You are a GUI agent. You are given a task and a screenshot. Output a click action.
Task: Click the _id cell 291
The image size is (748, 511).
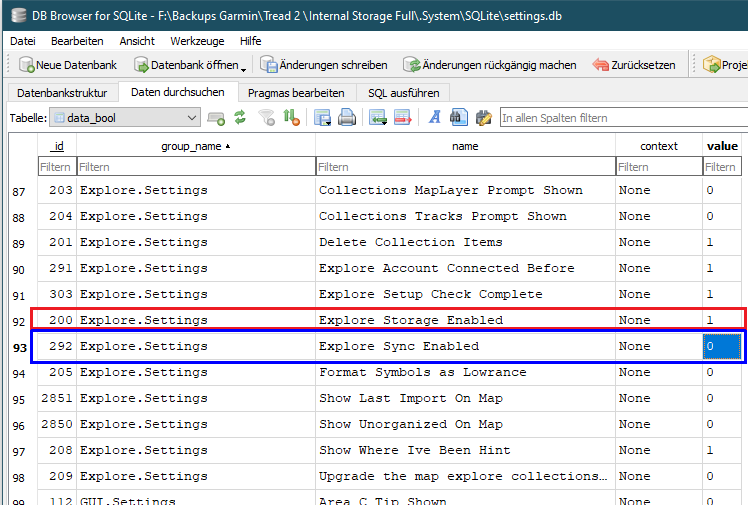click(x=57, y=268)
